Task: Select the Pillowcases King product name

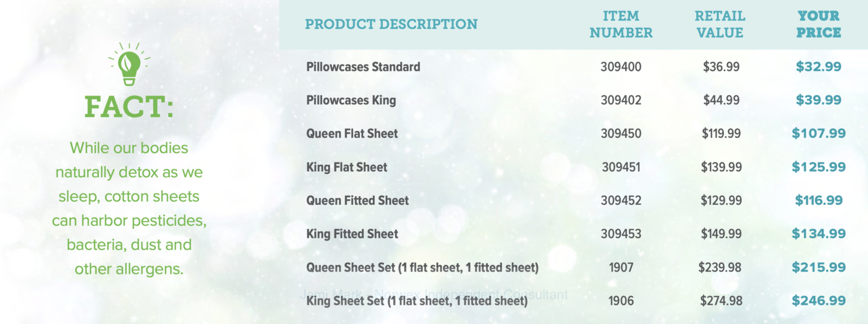Action: (351, 100)
